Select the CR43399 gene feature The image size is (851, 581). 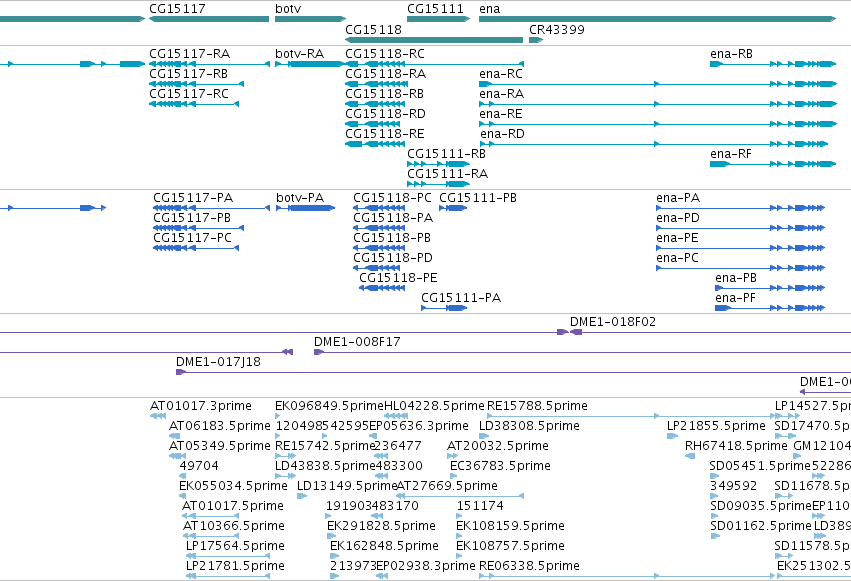coord(536,40)
